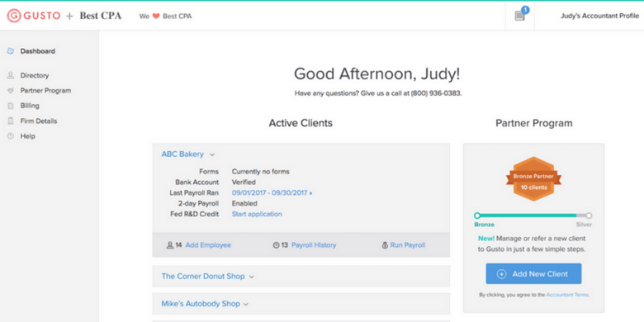Expand The Corner Donut Shop chevron

252,277
